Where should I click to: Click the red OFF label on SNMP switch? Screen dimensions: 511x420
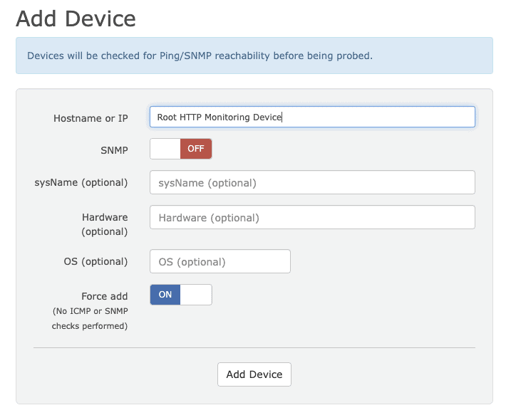pyautogui.click(x=196, y=149)
